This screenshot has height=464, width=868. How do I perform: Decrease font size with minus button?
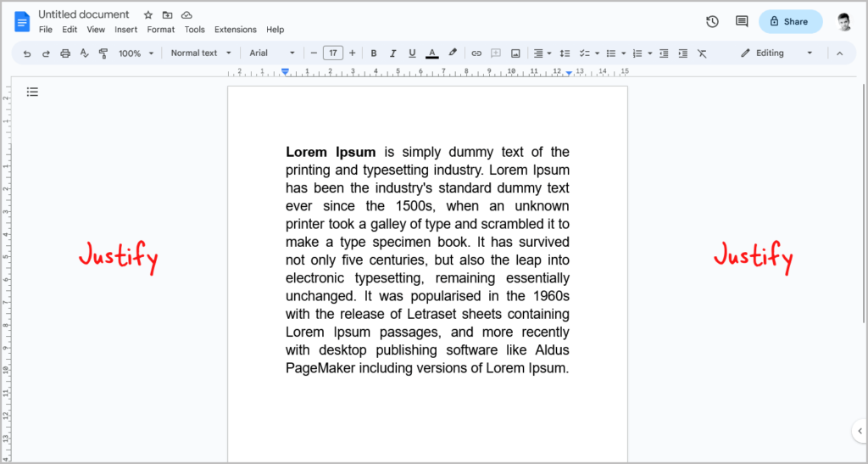click(x=314, y=53)
